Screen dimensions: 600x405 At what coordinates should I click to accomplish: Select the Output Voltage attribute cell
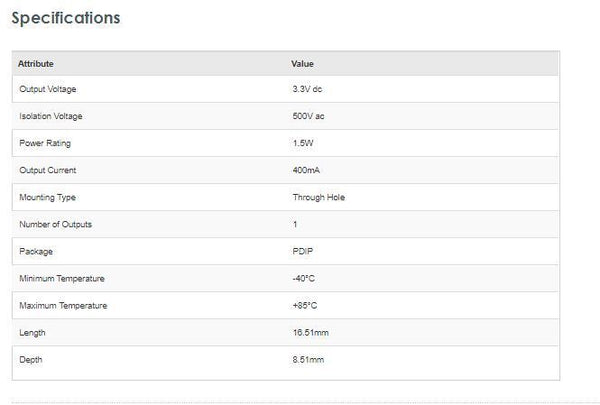pyautogui.click(x=48, y=89)
